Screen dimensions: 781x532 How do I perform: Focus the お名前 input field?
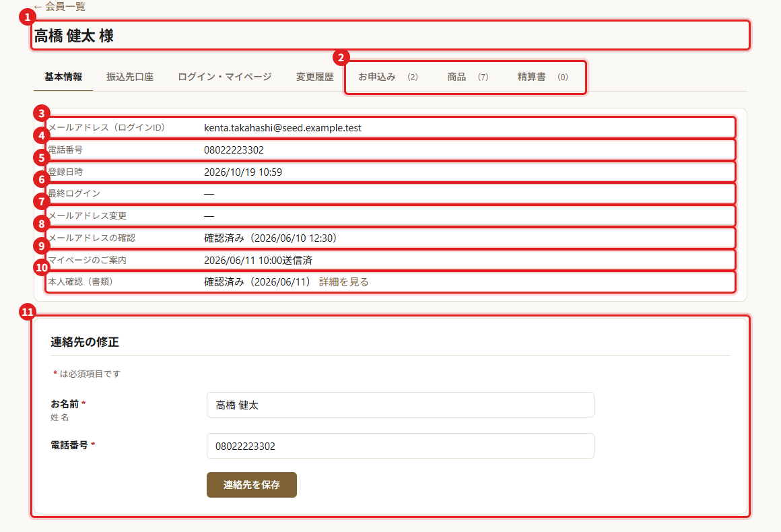point(401,405)
